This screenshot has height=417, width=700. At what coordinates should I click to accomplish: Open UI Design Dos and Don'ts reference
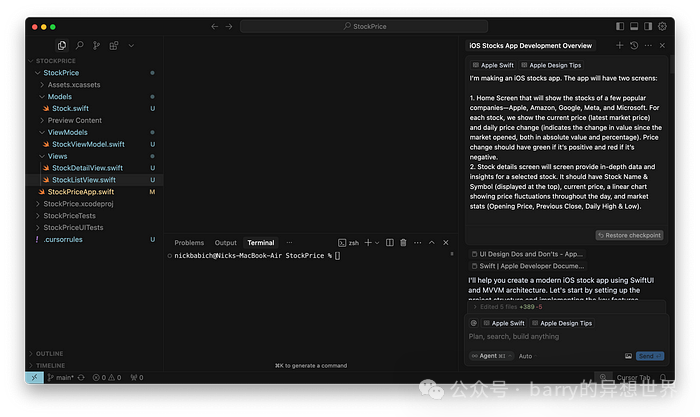(528, 254)
